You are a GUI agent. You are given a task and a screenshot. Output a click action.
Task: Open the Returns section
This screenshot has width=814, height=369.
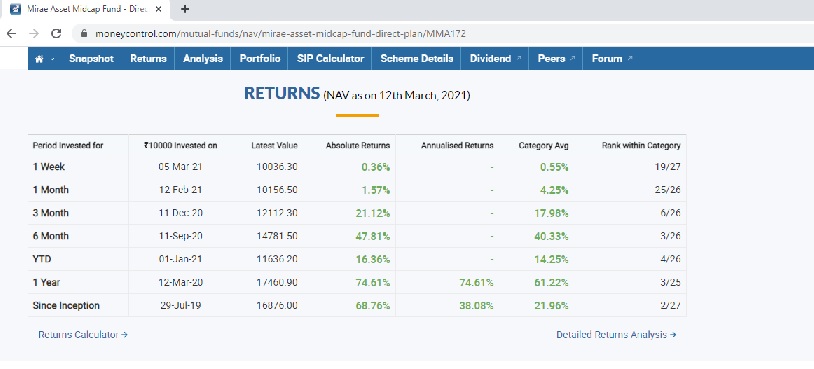[x=148, y=59]
